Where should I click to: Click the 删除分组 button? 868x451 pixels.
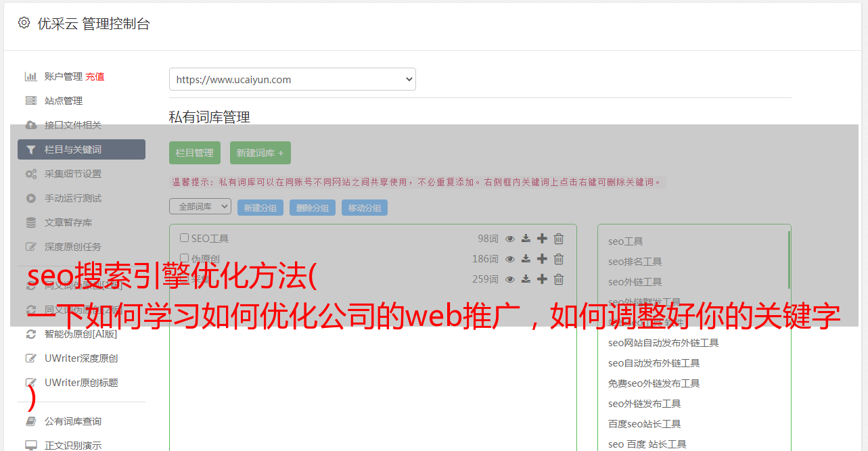[313, 208]
